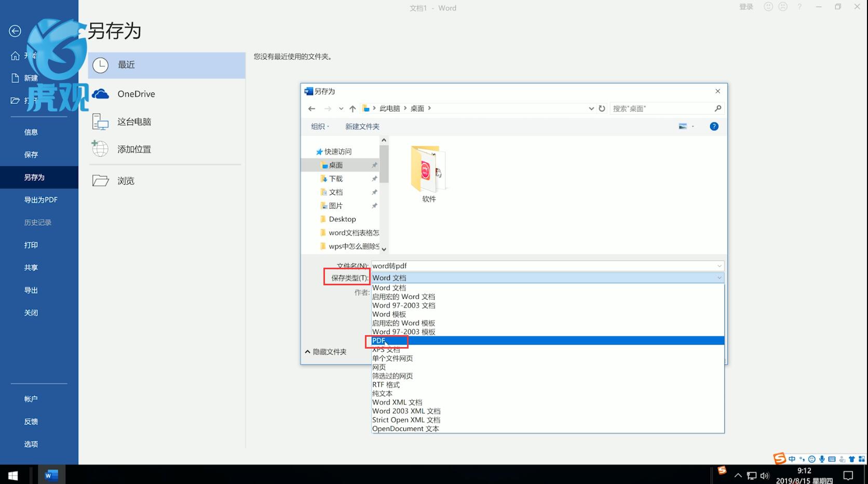This screenshot has width=868, height=484.
Task: Click the up-one-level arrow in dialog
Action: [352, 108]
